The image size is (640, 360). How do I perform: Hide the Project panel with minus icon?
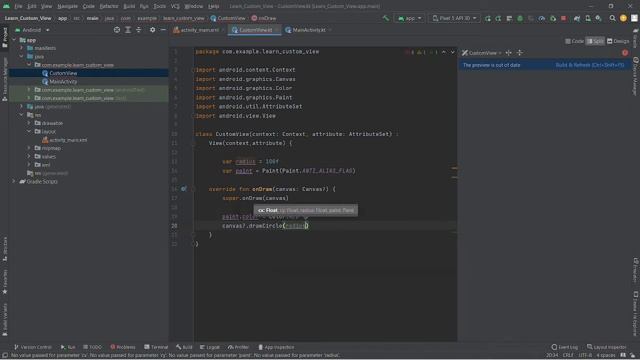pyautogui.click(x=163, y=30)
